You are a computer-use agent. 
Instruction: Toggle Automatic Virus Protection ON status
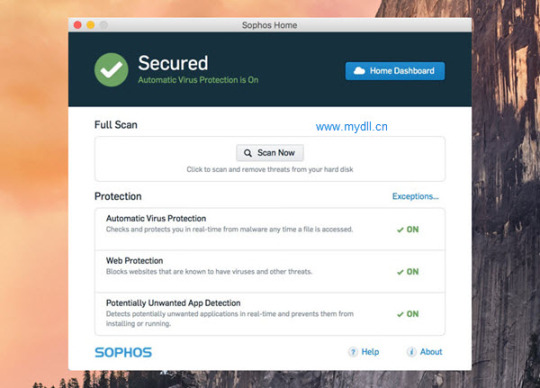point(408,230)
